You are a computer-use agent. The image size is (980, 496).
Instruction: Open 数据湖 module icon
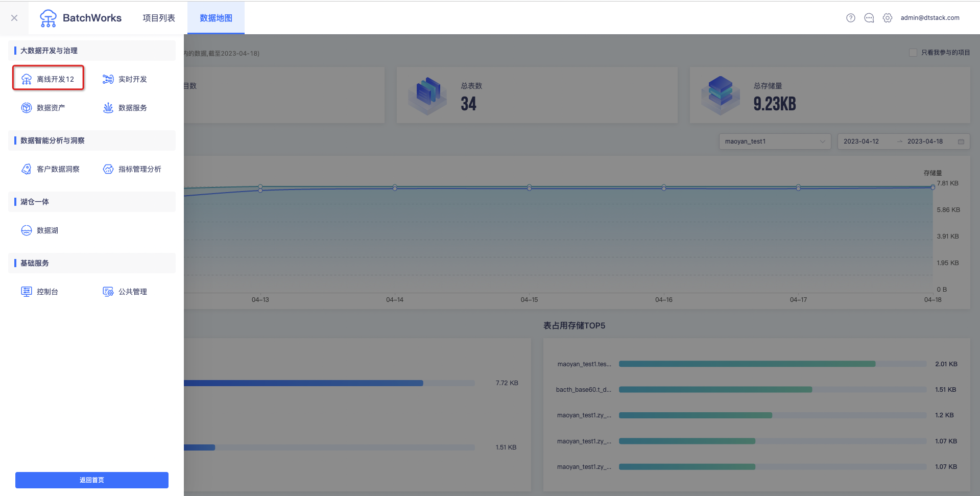tap(27, 230)
